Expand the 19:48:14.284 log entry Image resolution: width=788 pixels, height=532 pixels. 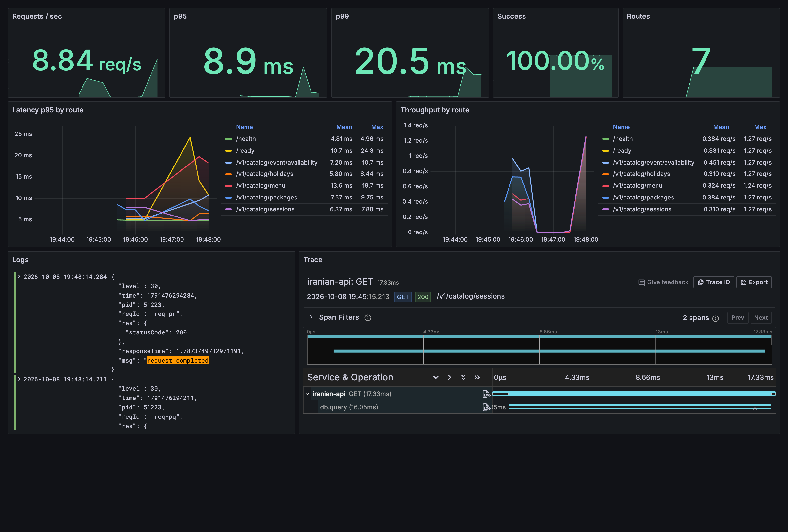click(x=19, y=276)
